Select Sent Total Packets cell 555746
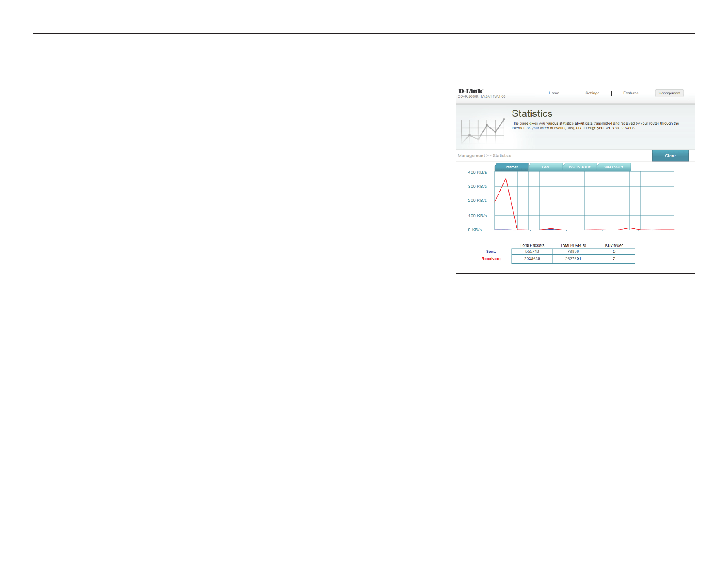Image resolution: width=728 pixels, height=563 pixels. [x=532, y=252]
